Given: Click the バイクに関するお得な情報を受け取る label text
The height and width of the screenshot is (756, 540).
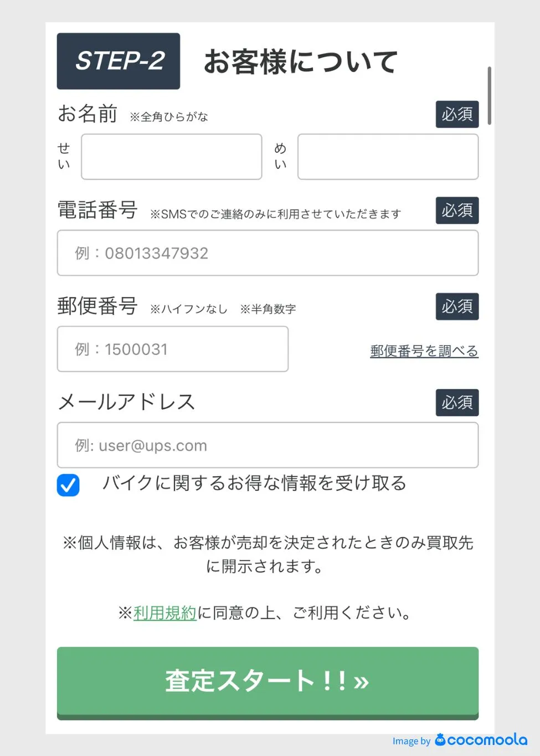Looking at the screenshot, I should click(254, 483).
